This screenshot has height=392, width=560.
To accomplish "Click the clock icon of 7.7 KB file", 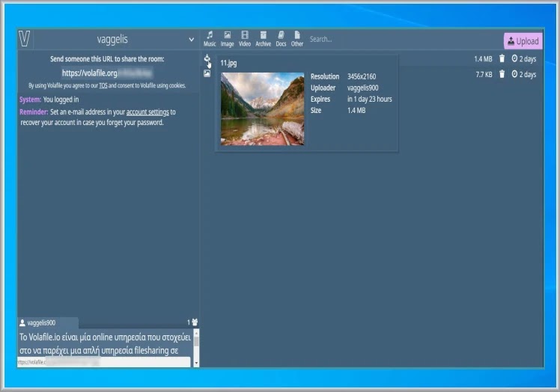I will click(x=514, y=74).
